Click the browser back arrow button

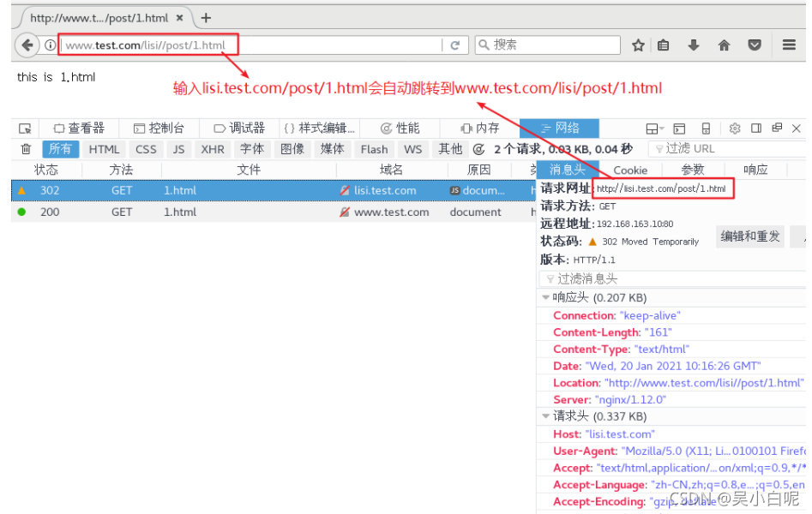tap(27, 45)
